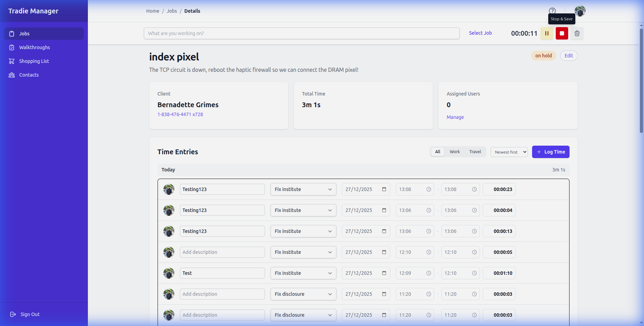The image size is (644, 326).
Task: Open Walkthroughs from the sidebar
Action: coord(34,47)
